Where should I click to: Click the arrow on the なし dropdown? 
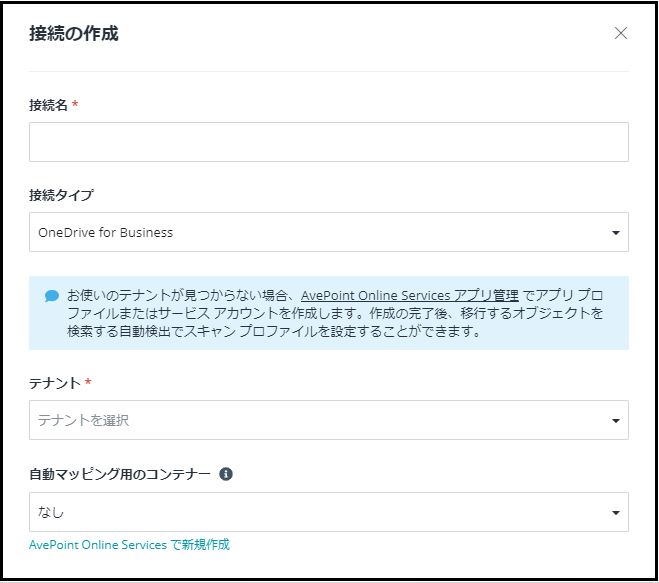click(x=616, y=512)
